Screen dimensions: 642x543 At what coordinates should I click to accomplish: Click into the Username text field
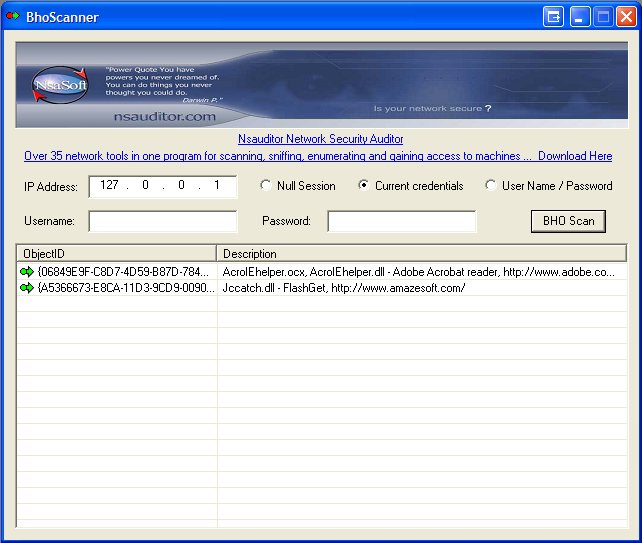click(x=163, y=221)
